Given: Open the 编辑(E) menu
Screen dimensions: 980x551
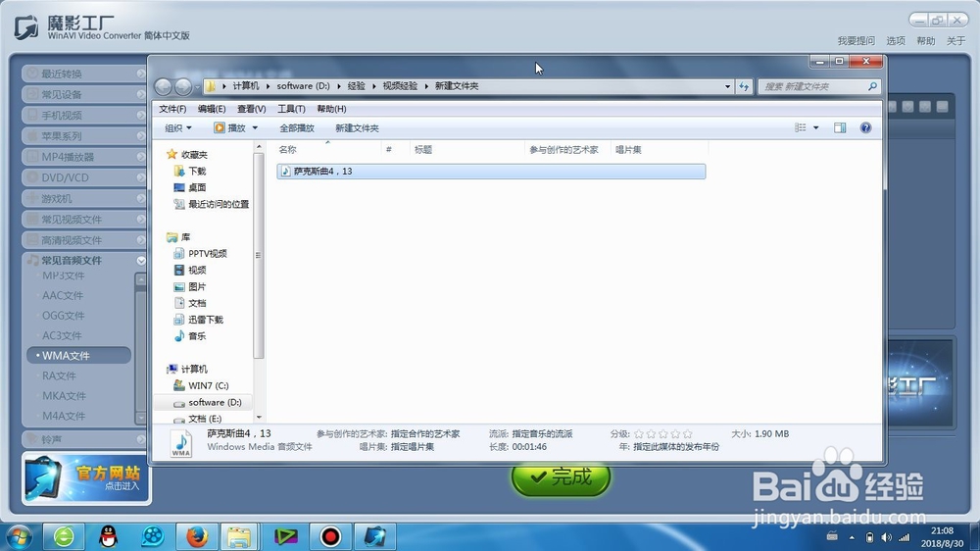Looking at the screenshot, I should (x=212, y=109).
